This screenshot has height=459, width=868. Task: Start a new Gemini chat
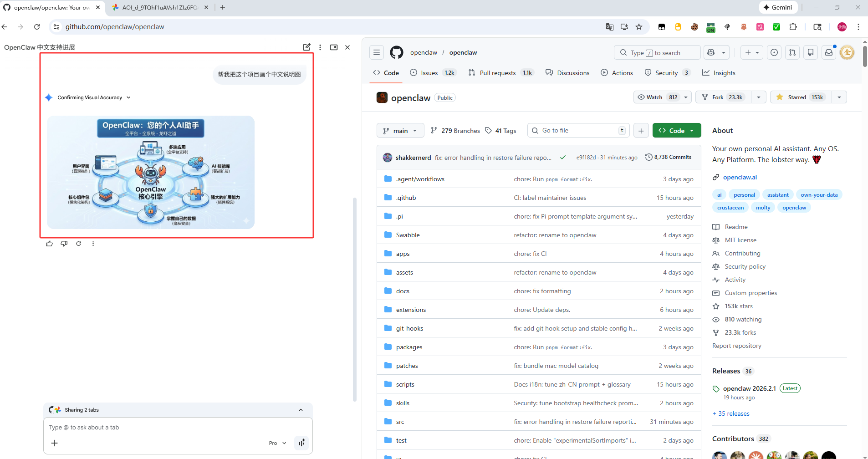[x=306, y=47]
